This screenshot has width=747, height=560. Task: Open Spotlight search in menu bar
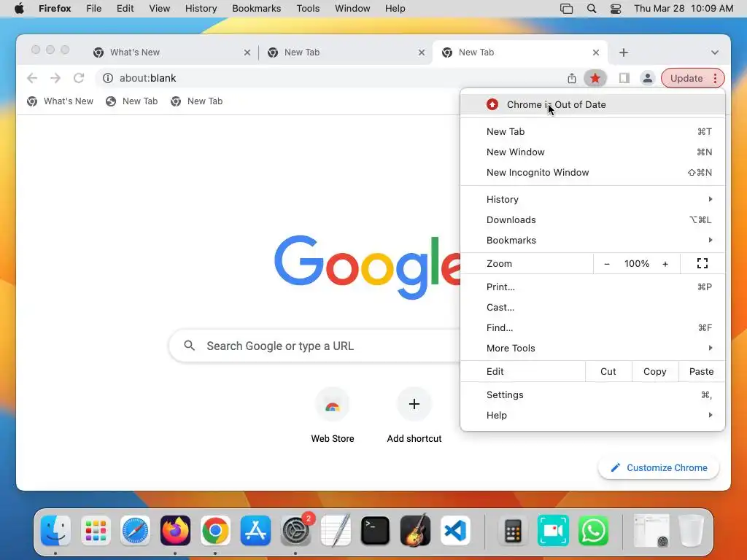click(x=591, y=9)
